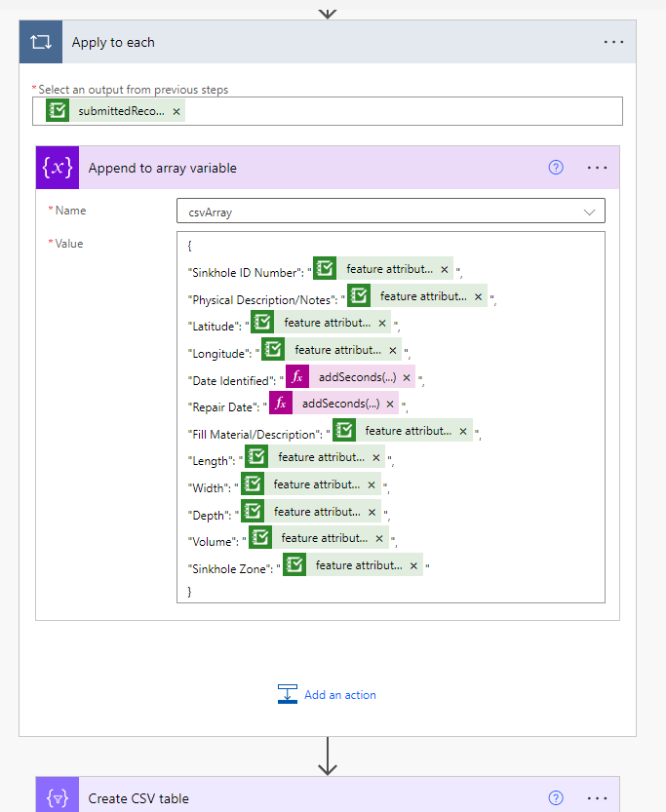Viewport: 666px width, 812px height.
Task: Click the Physical Description/Notes attribute token icon
Action: (x=359, y=296)
